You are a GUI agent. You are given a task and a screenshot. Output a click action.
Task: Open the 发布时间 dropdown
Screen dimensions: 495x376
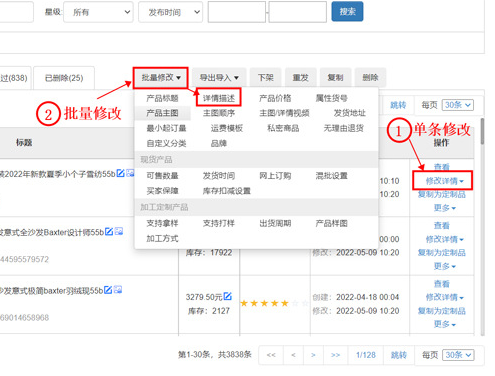point(170,12)
